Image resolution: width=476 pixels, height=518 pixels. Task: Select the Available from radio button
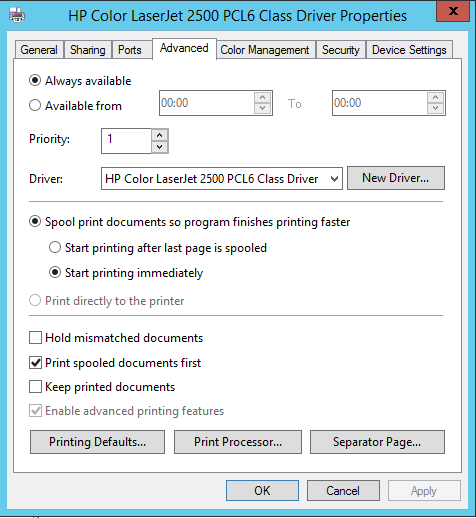[35, 106]
